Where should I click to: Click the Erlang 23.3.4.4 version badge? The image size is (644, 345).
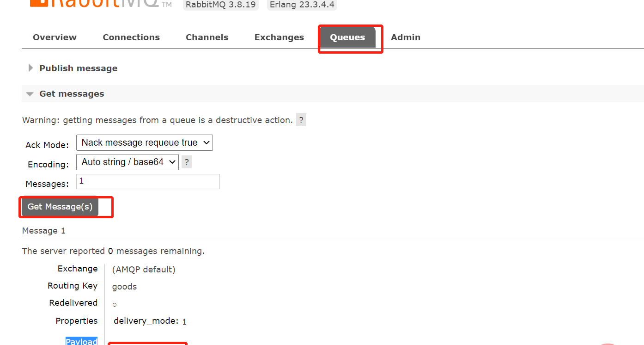[301, 5]
